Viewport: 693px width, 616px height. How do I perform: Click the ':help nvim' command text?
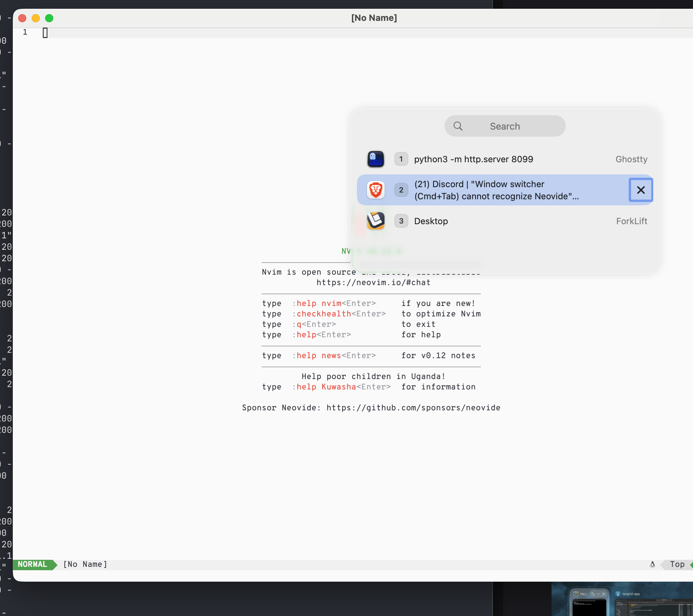[317, 303]
